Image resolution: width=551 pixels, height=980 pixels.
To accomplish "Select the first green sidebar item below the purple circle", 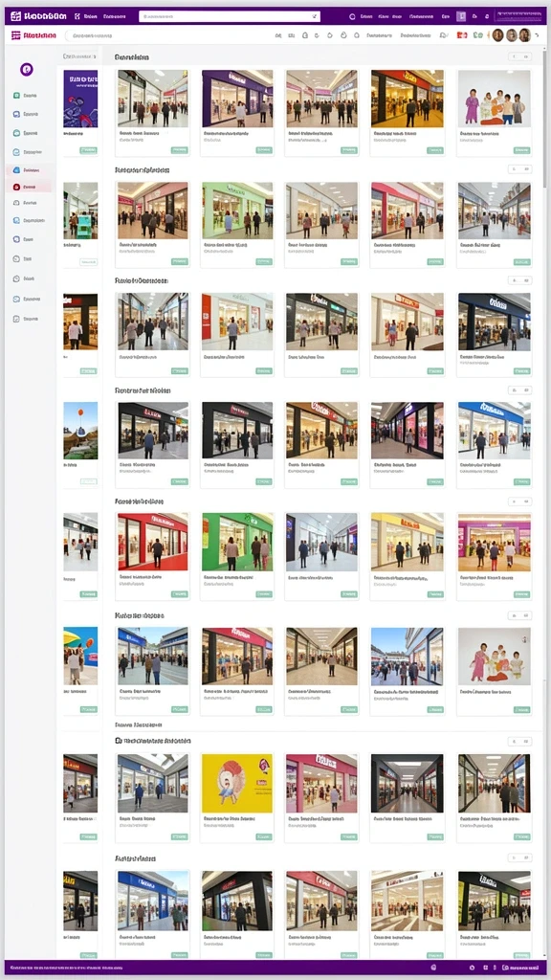I will click(26, 96).
